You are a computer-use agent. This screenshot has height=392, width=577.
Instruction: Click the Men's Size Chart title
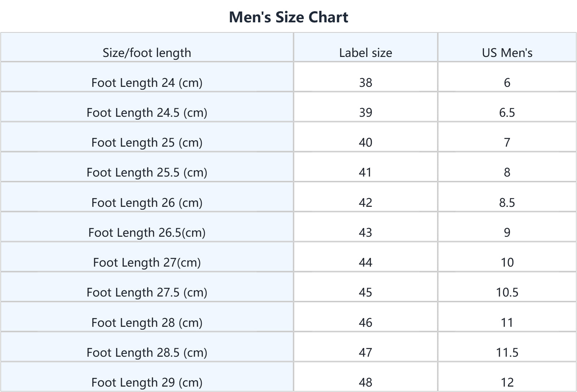coord(288,17)
